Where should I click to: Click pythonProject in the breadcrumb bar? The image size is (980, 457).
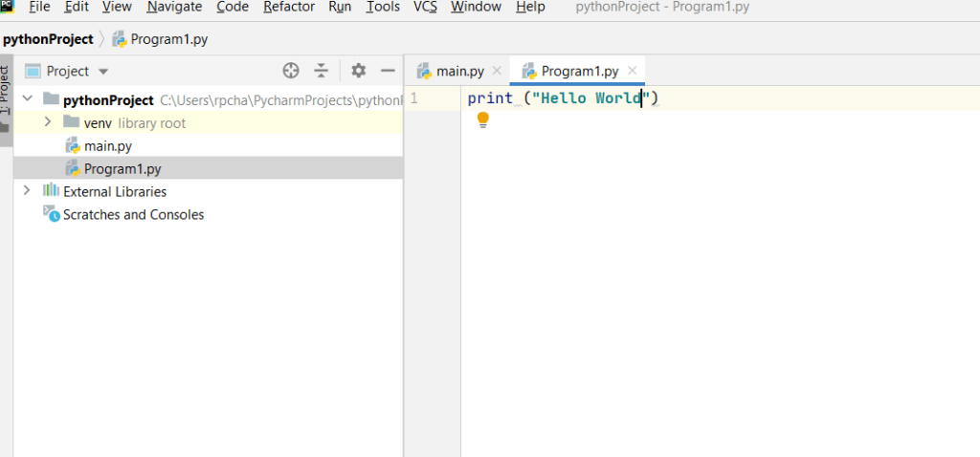tap(48, 39)
